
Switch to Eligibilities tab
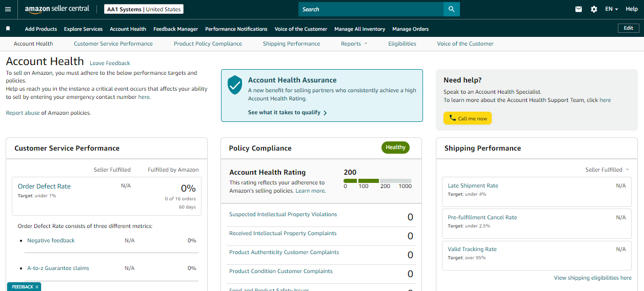[402, 44]
